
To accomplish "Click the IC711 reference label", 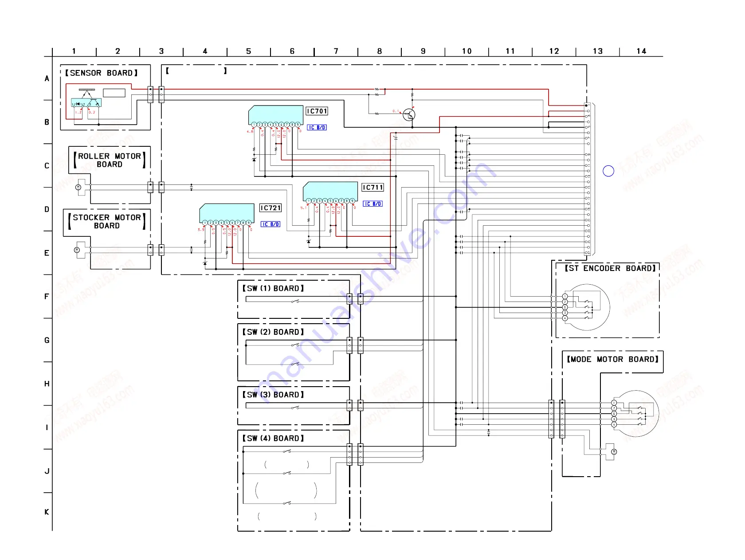I will click(x=373, y=188).
